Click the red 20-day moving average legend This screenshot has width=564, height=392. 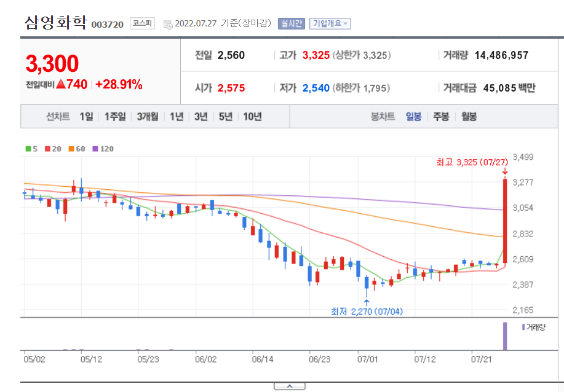coord(53,149)
